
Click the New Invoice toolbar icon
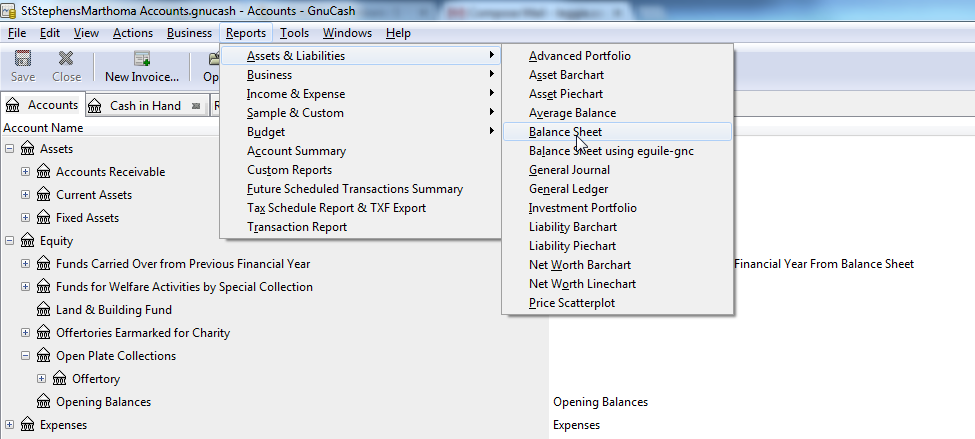pos(142,58)
